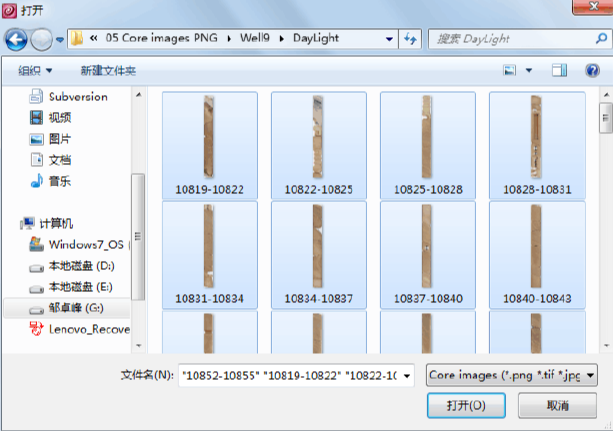
Task: Select the 音乐 music library icon
Action: pyautogui.click(x=37, y=181)
